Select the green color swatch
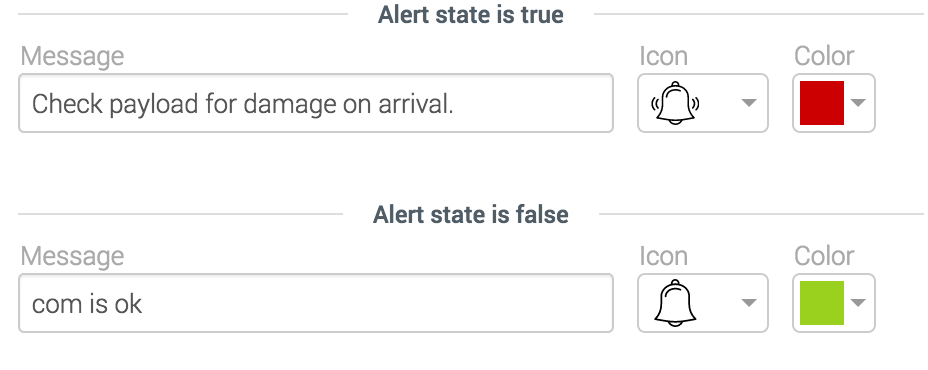The width and height of the screenshot is (928, 370). pyautogui.click(x=821, y=303)
